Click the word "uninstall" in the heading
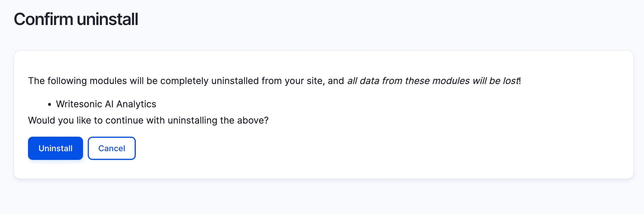Viewport: 644px width, 214px height. [107, 19]
